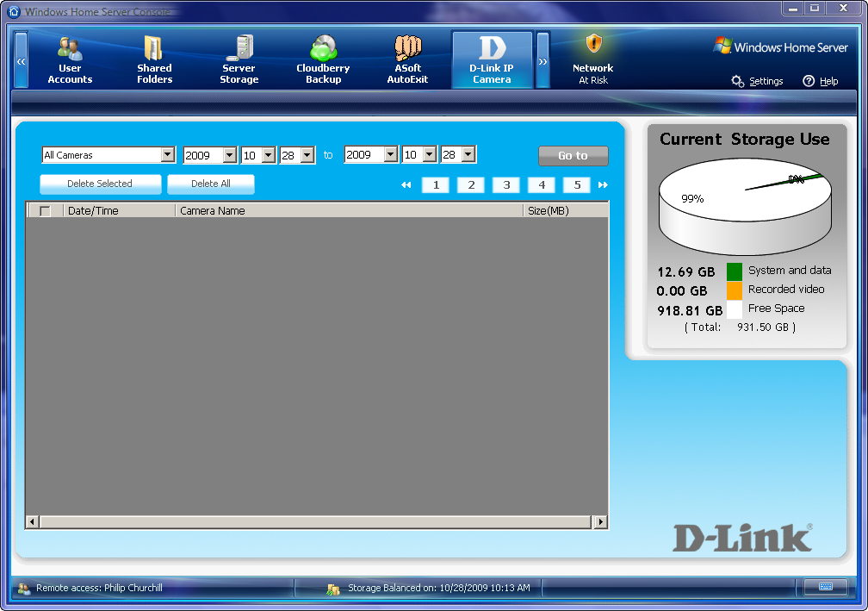
Task: Close the Windows Home Server Console window
Action: [844, 9]
